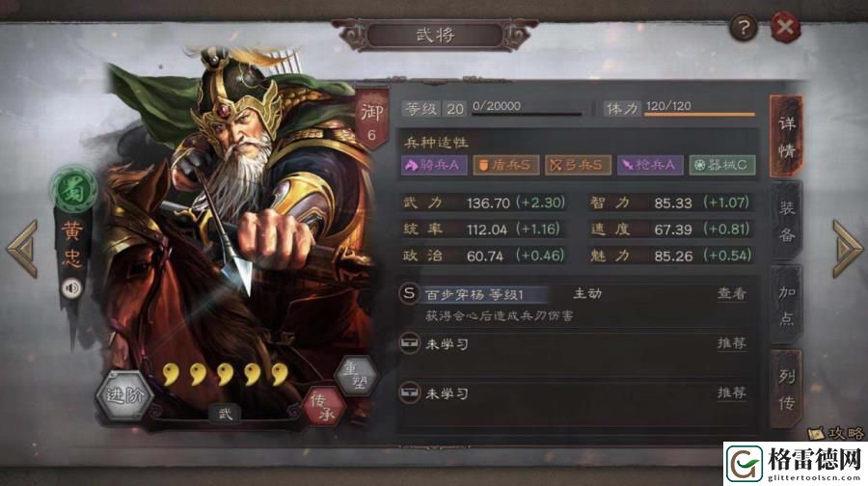Select the 详情 details tab
The width and height of the screenshot is (868, 486).
coord(786,137)
